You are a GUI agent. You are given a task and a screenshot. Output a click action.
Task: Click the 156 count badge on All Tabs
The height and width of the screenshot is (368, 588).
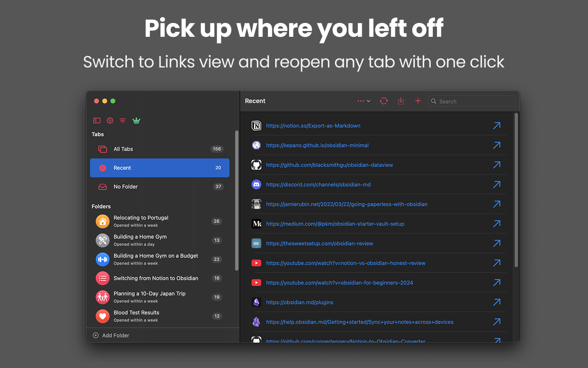click(x=217, y=149)
